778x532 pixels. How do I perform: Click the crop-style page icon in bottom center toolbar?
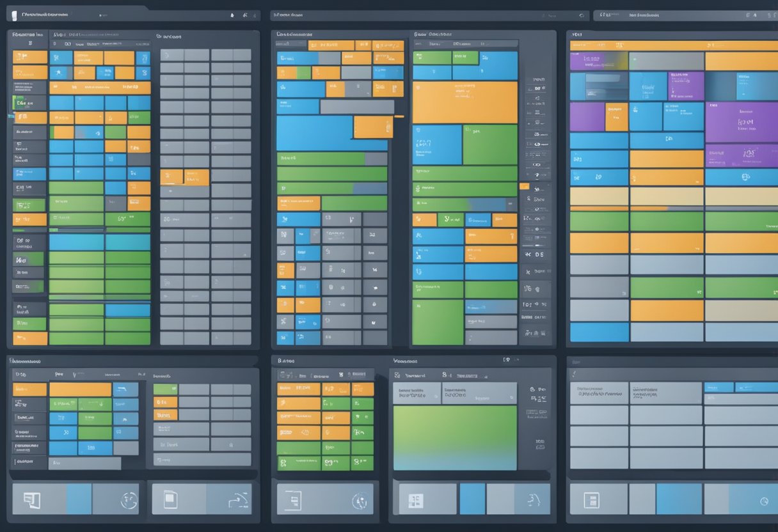293,499
